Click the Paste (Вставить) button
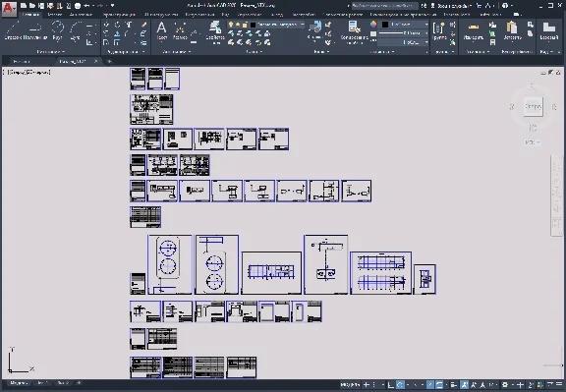This screenshot has width=566, height=392. (x=512, y=30)
